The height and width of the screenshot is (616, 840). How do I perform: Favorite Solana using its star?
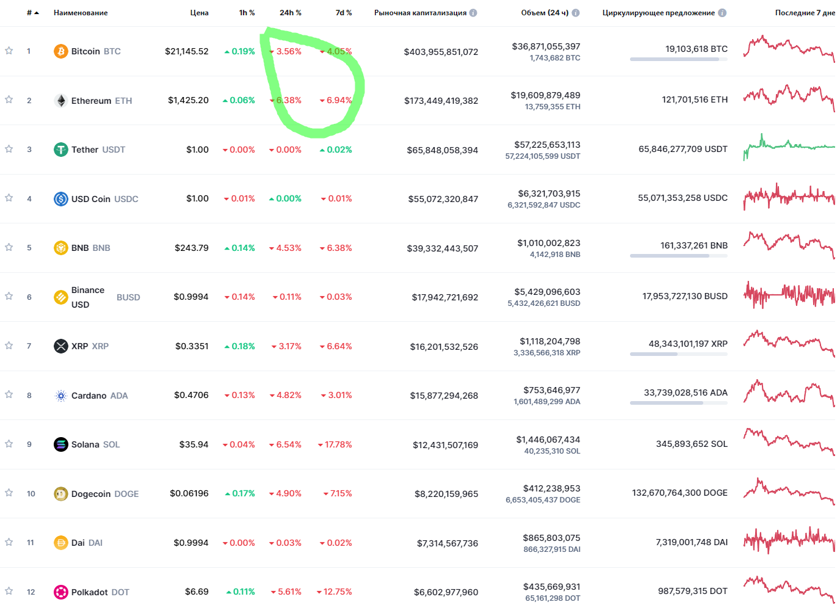pos(9,444)
